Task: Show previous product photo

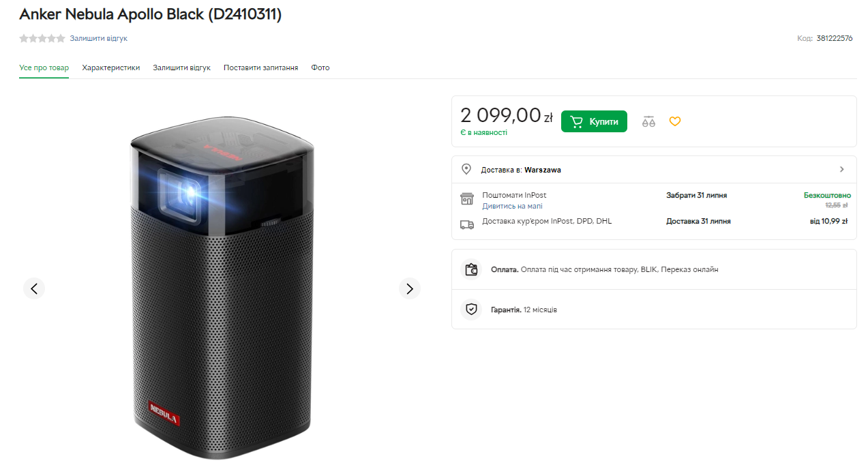Action: [x=34, y=288]
